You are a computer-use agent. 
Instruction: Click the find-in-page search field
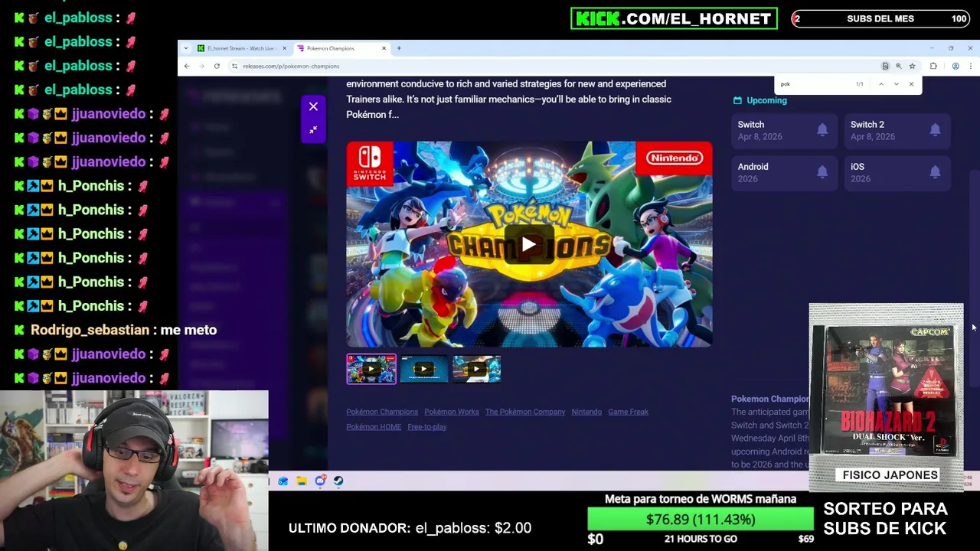pyautogui.click(x=815, y=84)
